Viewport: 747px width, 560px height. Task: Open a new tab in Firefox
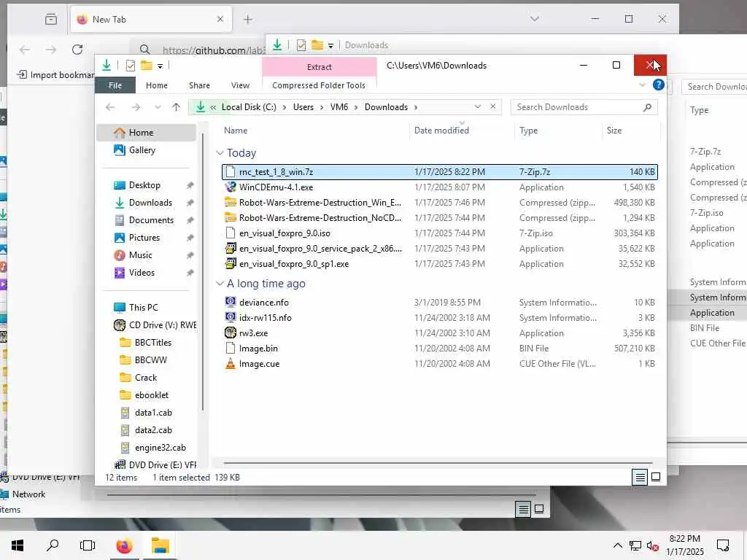tap(248, 20)
